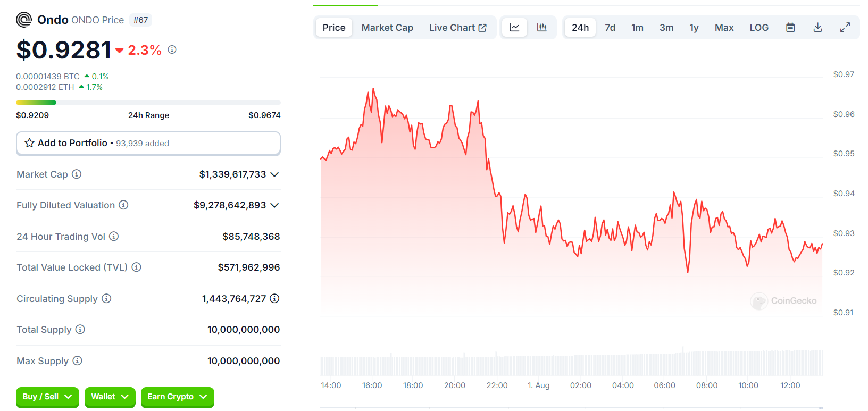Open the Wallet dropdown
This screenshot has height=411, width=868.
tap(110, 397)
